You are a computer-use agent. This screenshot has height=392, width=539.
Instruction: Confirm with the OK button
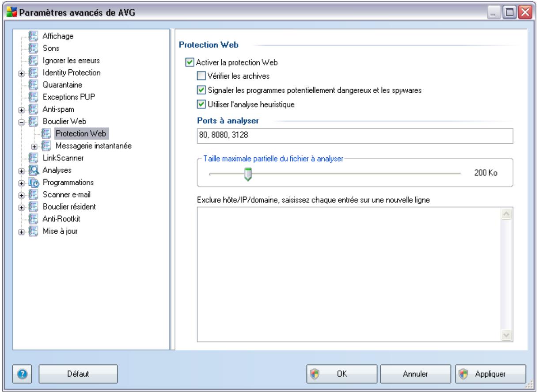click(342, 374)
